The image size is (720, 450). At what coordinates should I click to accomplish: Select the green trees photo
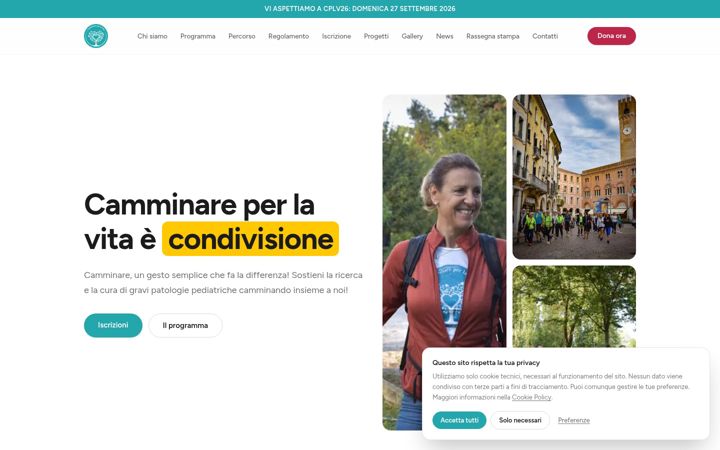pos(574,306)
